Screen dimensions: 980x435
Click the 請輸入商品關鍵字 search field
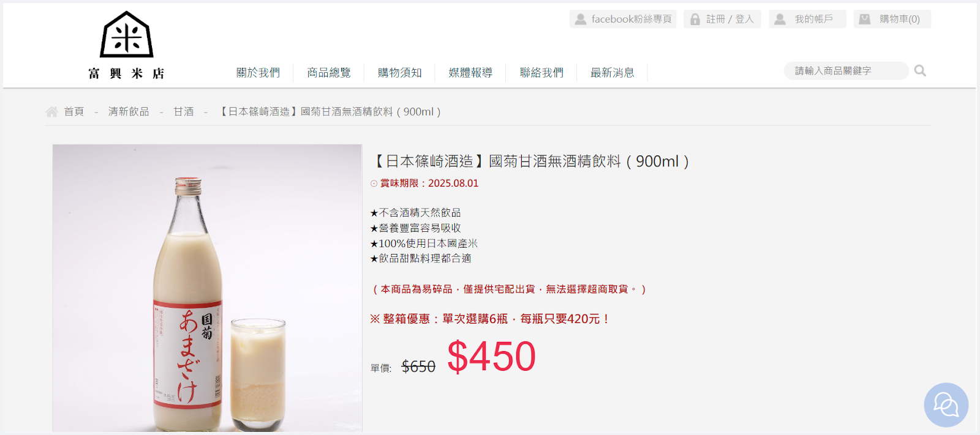pos(846,71)
